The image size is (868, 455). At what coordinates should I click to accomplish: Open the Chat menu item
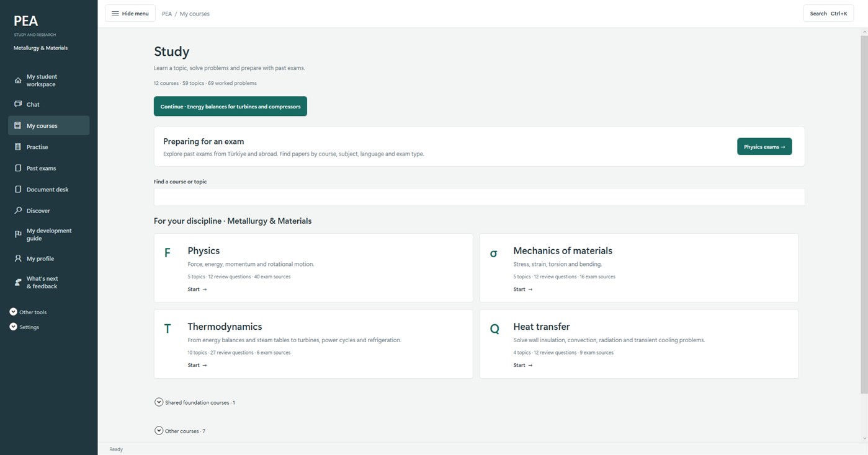[x=48, y=104]
